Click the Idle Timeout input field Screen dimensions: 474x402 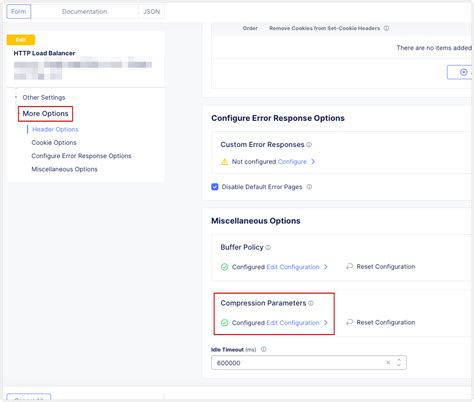[308, 363]
